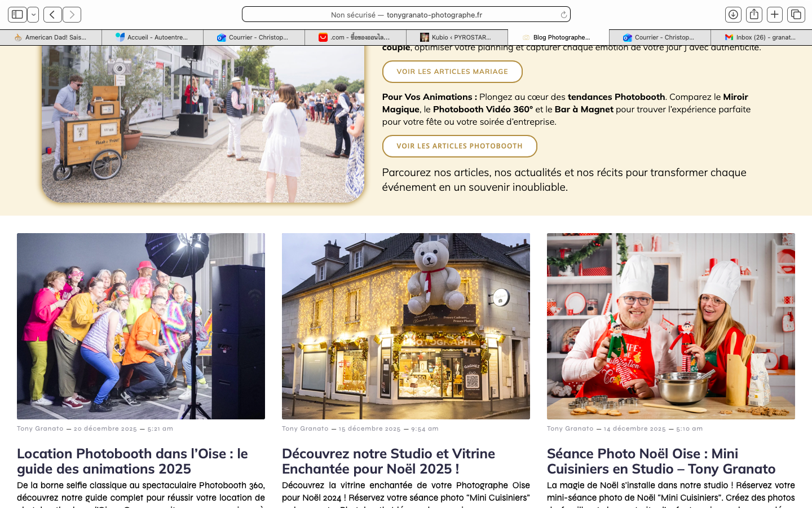Switch to the American Dad tab
Screen dimensions: 812x508
(x=51, y=37)
